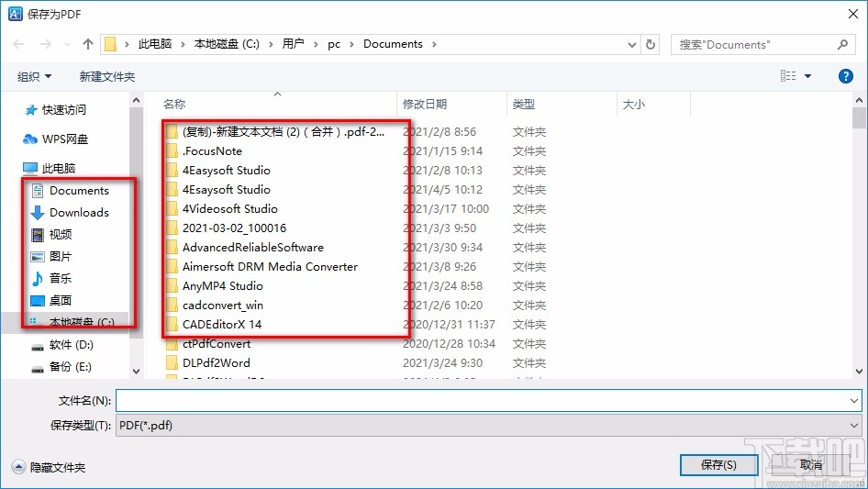Click the 保存(S) button

[718, 465]
